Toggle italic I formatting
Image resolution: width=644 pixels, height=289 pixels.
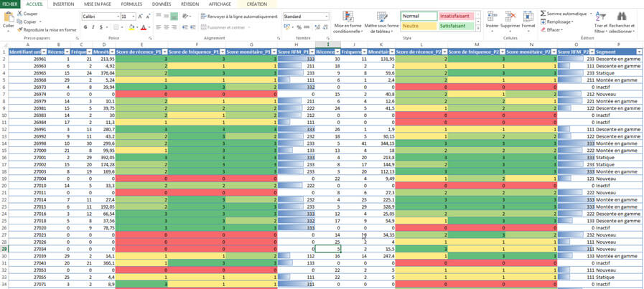93,27
